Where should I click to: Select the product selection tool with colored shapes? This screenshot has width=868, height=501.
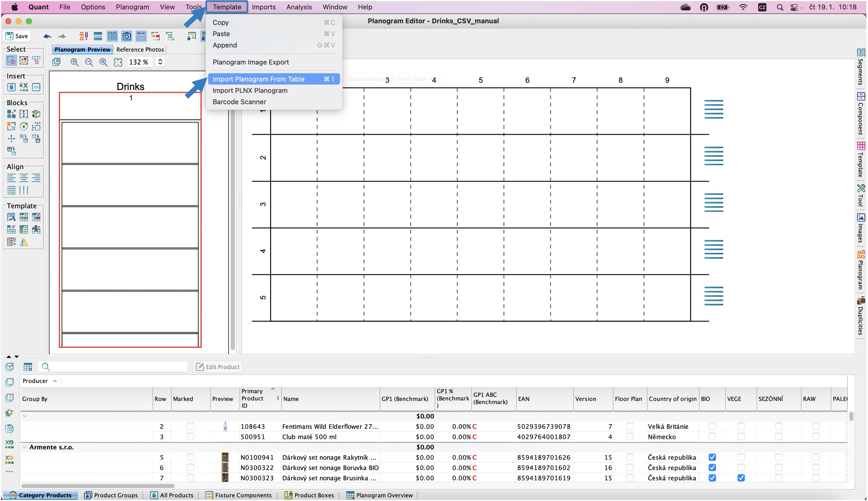[x=23, y=61]
